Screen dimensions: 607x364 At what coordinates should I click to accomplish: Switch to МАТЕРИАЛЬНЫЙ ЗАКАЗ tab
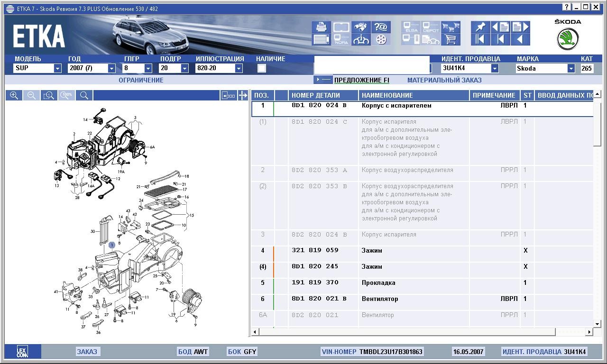point(444,80)
